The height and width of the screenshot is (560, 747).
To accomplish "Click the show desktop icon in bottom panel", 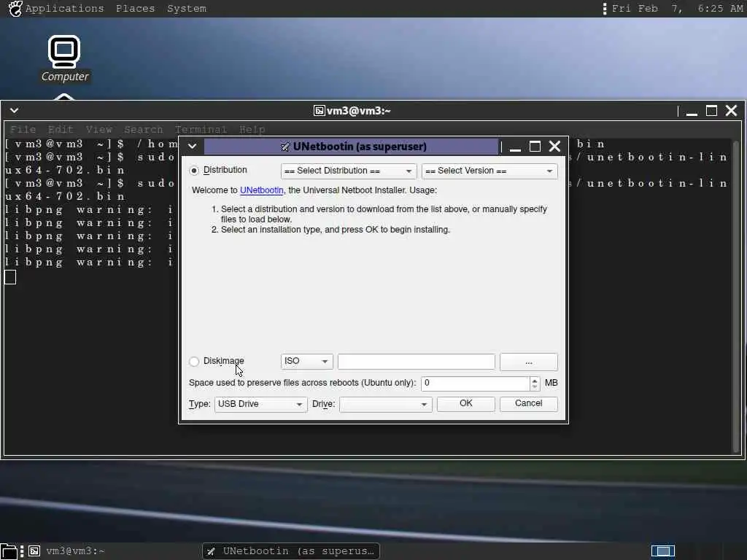I will tap(9, 551).
